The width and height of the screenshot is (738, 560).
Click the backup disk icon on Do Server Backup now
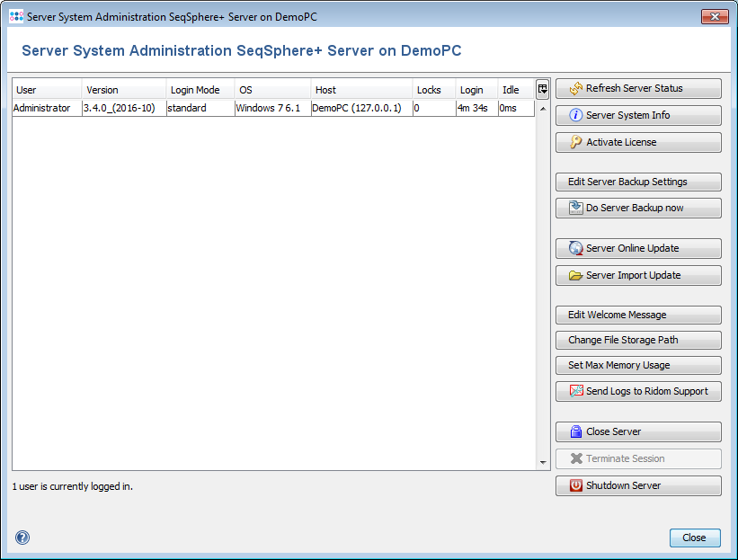click(575, 208)
